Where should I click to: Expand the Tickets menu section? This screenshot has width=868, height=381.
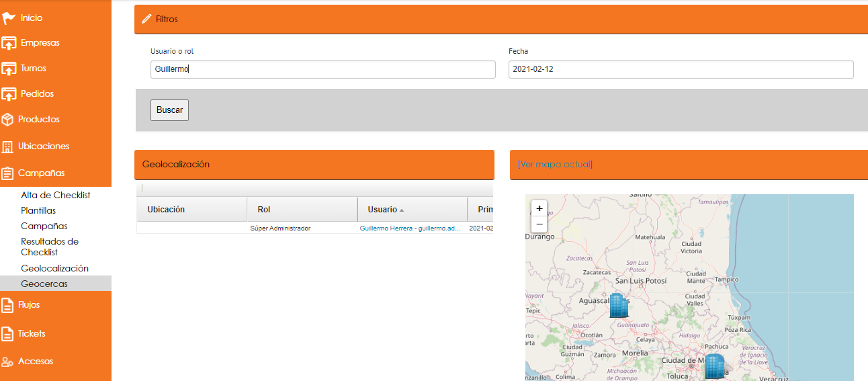tap(32, 334)
